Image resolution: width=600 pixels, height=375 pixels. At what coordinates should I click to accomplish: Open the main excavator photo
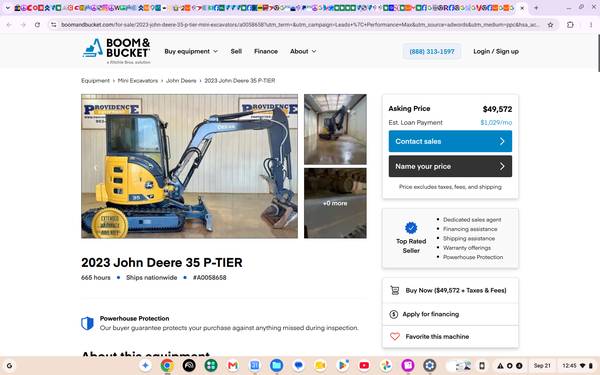[x=189, y=166]
